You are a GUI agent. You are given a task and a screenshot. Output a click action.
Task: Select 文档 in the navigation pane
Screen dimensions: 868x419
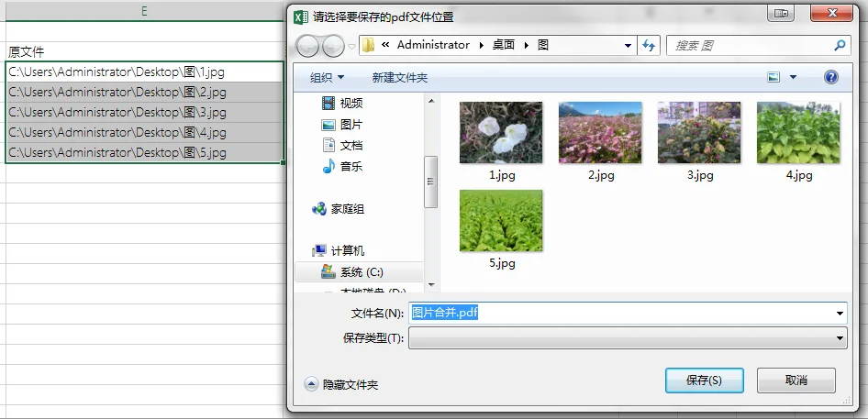[342, 146]
